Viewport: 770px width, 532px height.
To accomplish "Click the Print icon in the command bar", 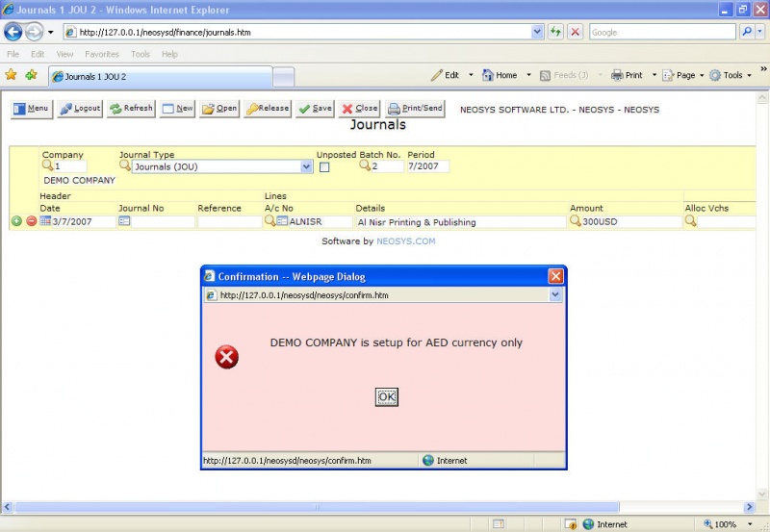I will [x=617, y=75].
